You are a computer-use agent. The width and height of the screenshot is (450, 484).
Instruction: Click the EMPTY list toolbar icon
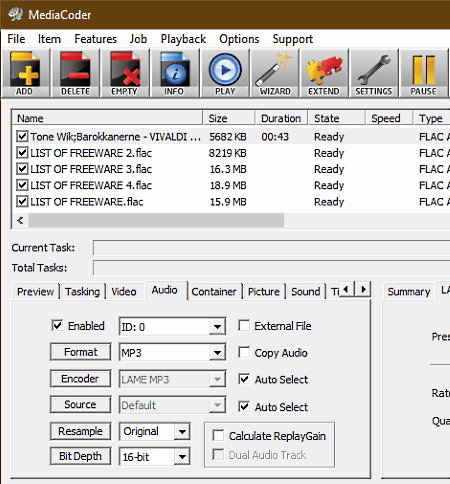point(125,73)
